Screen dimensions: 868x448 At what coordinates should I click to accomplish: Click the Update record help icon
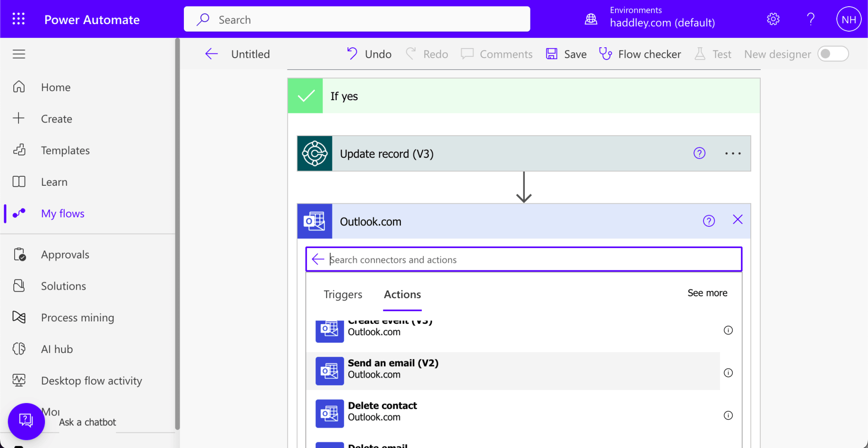pyautogui.click(x=699, y=153)
